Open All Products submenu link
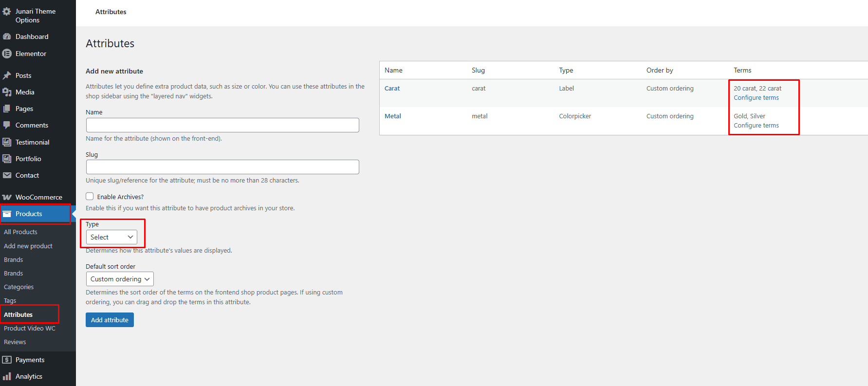This screenshot has height=386, width=868. pyautogui.click(x=20, y=232)
